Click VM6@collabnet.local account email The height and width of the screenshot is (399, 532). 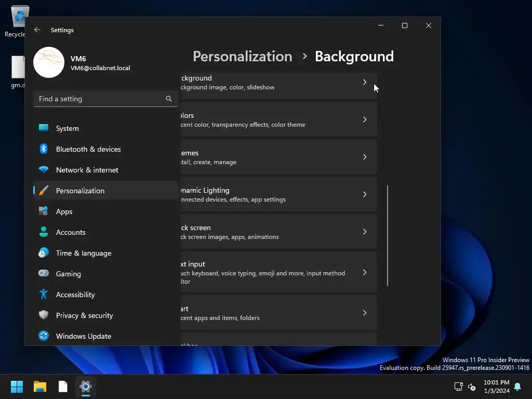click(100, 68)
